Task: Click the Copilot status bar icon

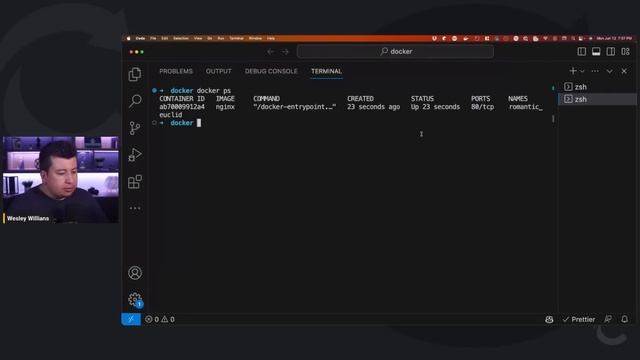Action: point(549,319)
